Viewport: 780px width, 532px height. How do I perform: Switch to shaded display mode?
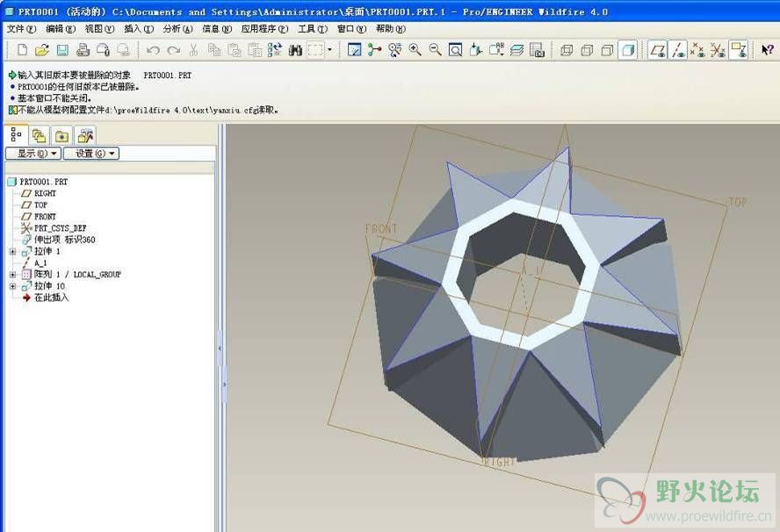click(628, 50)
